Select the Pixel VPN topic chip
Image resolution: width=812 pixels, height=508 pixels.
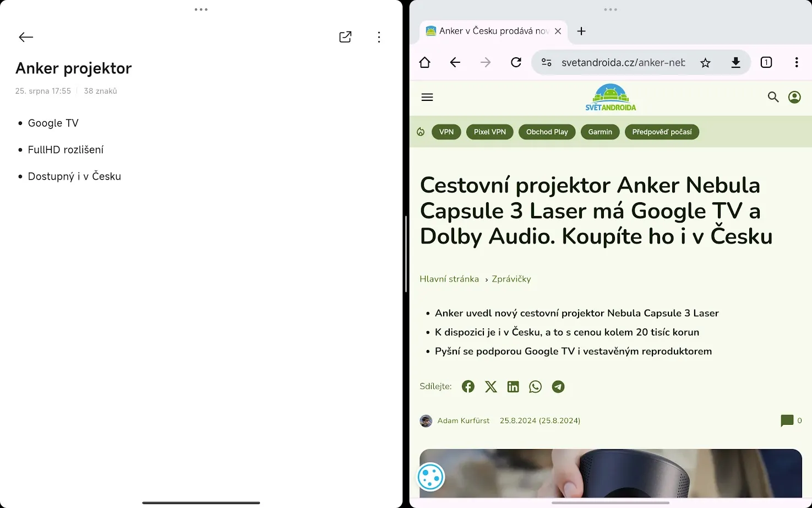pos(489,132)
